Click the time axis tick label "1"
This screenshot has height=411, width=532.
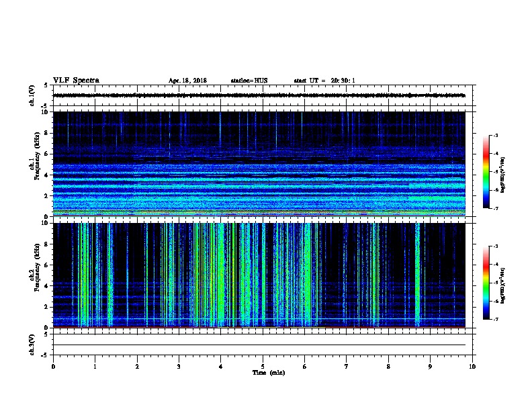[95, 367]
